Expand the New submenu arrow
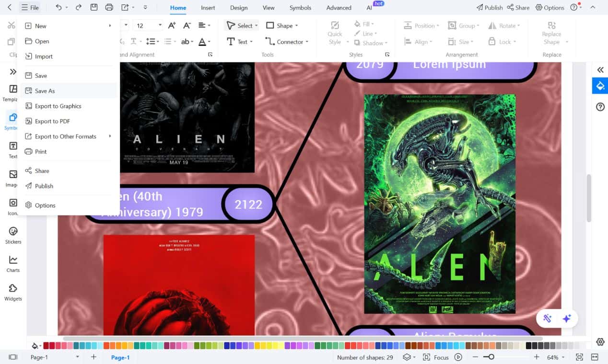This screenshot has width=608, height=364. tap(110, 26)
